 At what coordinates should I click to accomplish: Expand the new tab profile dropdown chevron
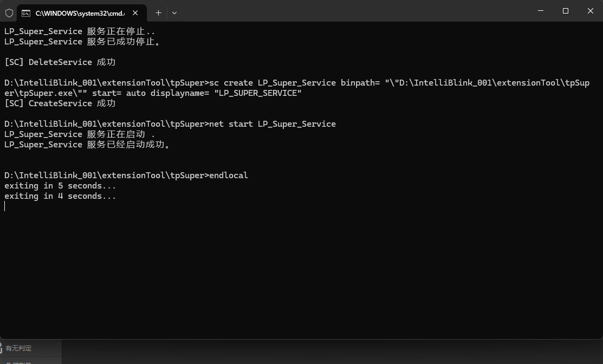point(174,13)
